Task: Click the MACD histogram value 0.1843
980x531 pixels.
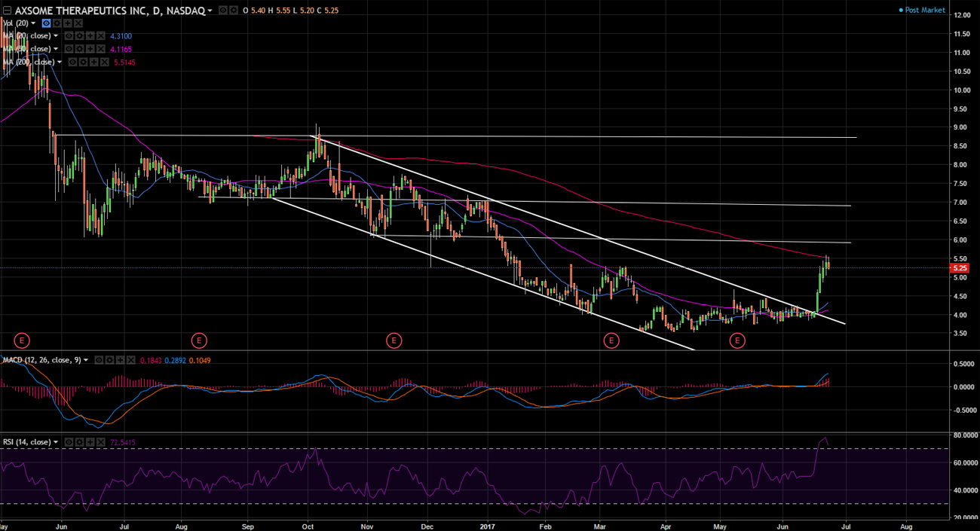Action: 151,360
